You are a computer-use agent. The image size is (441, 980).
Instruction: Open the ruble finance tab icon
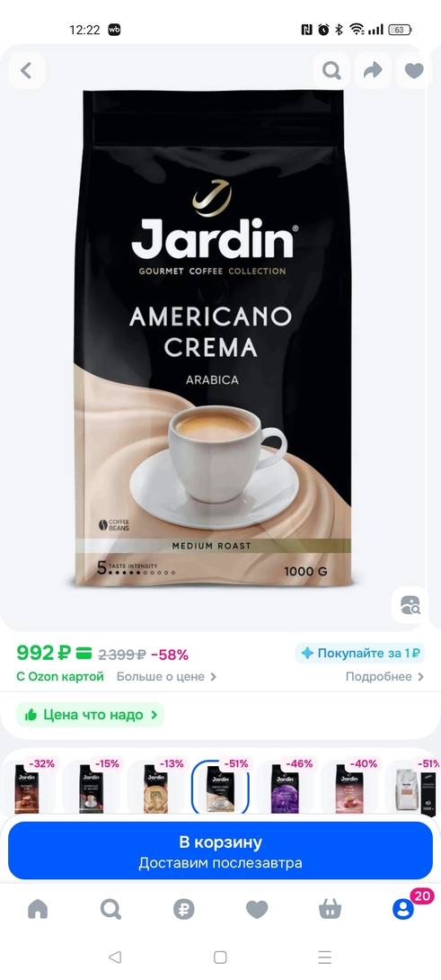coord(183,909)
